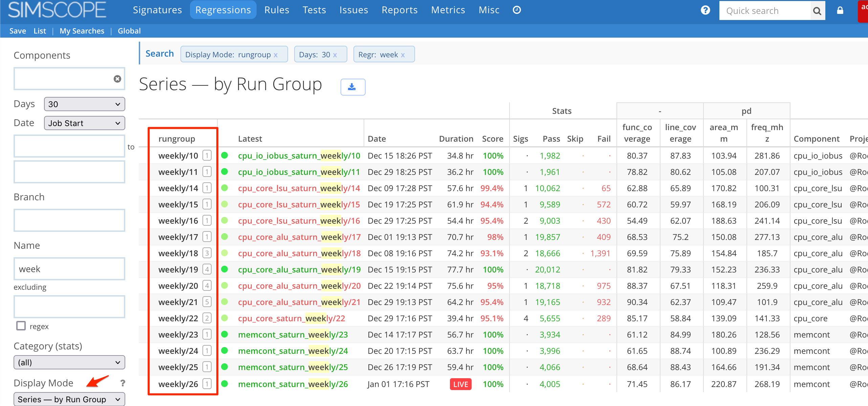Open the Days dropdown set to 30
The width and height of the screenshot is (868, 406).
click(84, 104)
